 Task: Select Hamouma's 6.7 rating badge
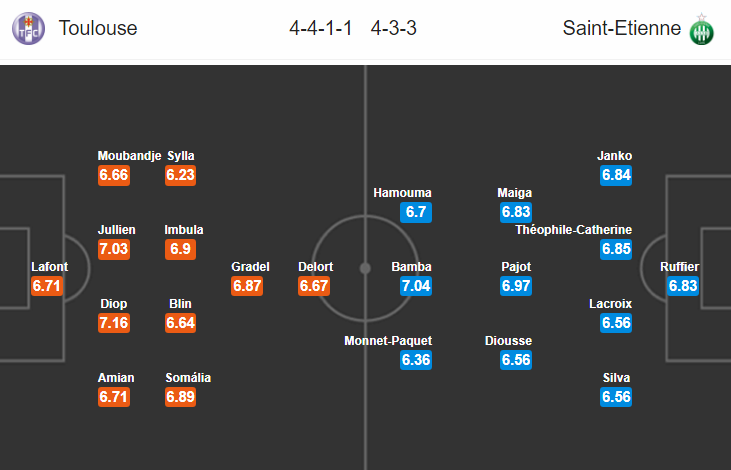[416, 212]
